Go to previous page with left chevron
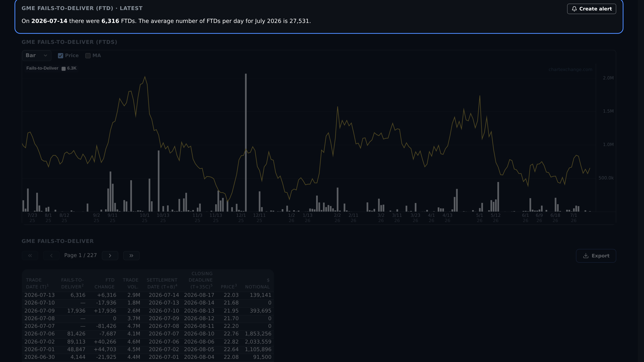This screenshot has width=644, height=362. pyautogui.click(x=51, y=256)
